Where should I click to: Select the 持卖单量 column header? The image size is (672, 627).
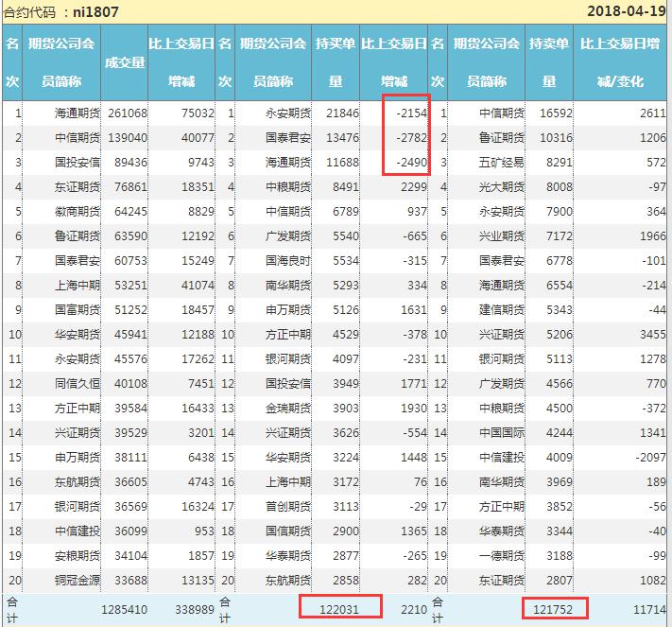click(x=549, y=62)
